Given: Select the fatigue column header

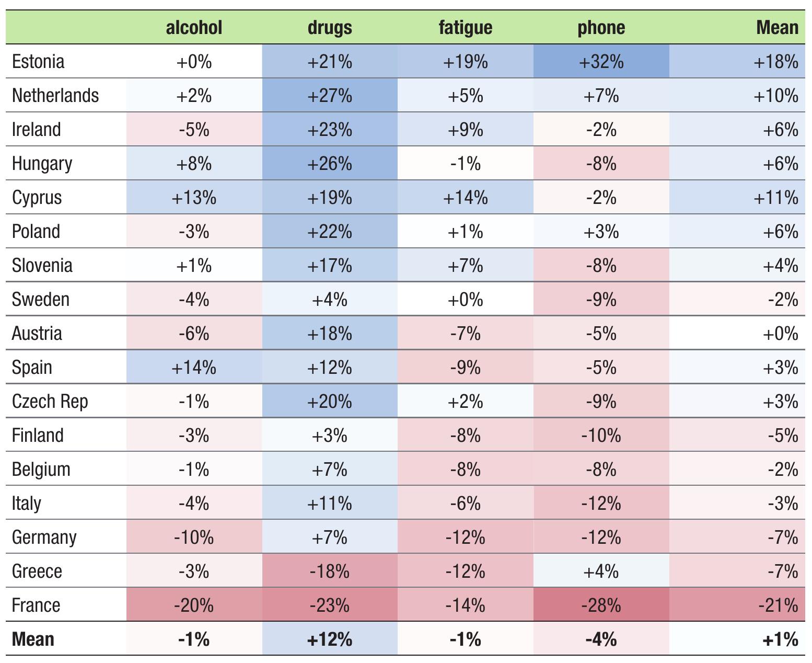Looking at the screenshot, I should [465, 28].
